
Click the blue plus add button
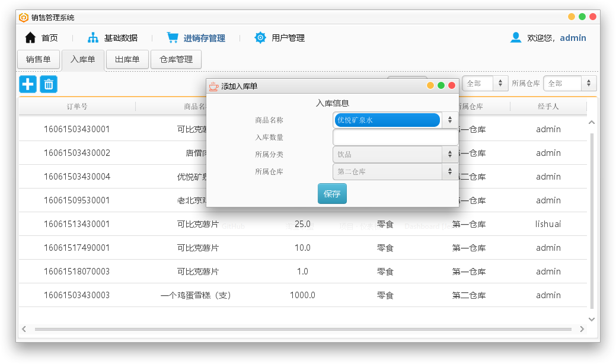click(28, 84)
